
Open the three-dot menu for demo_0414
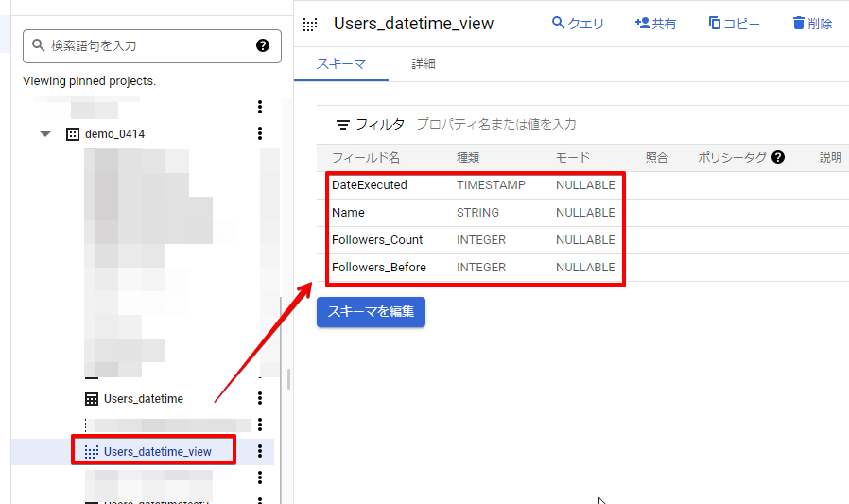point(260,134)
